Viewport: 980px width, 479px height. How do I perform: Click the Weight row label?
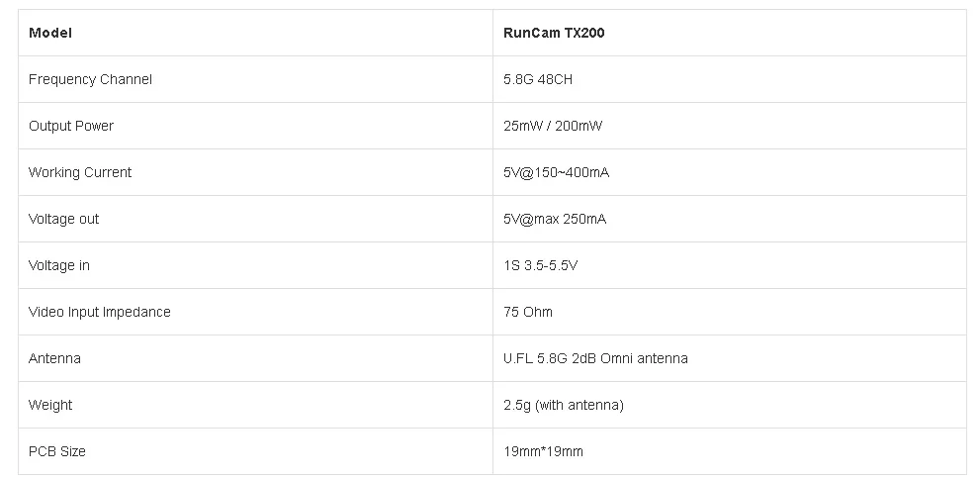pyautogui.click(x=50, y=405)
